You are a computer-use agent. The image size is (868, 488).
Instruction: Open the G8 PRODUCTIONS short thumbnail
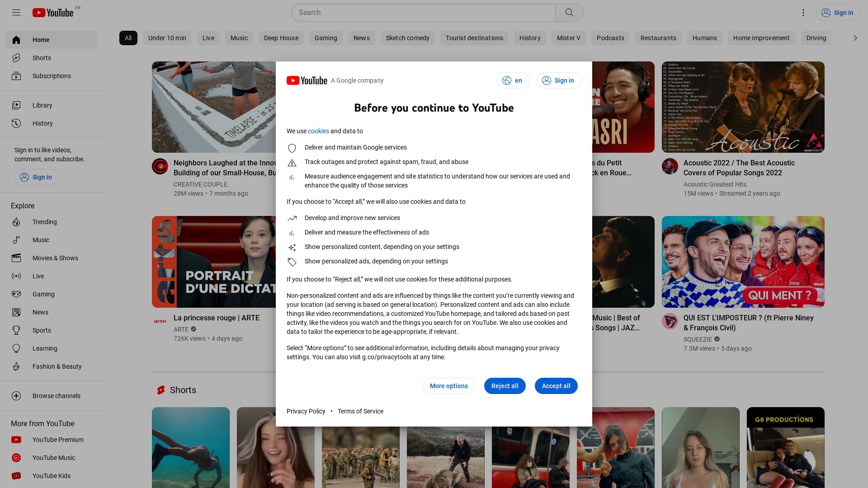[786, 447]
